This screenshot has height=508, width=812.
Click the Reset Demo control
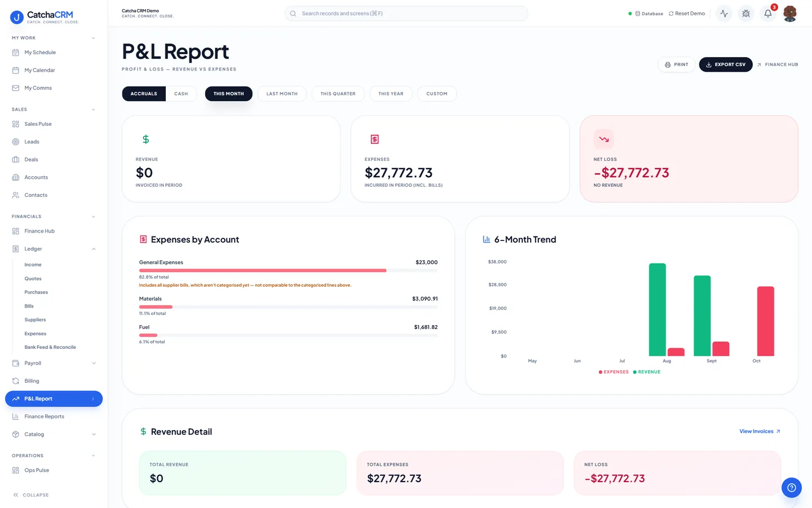pos(687,14)
